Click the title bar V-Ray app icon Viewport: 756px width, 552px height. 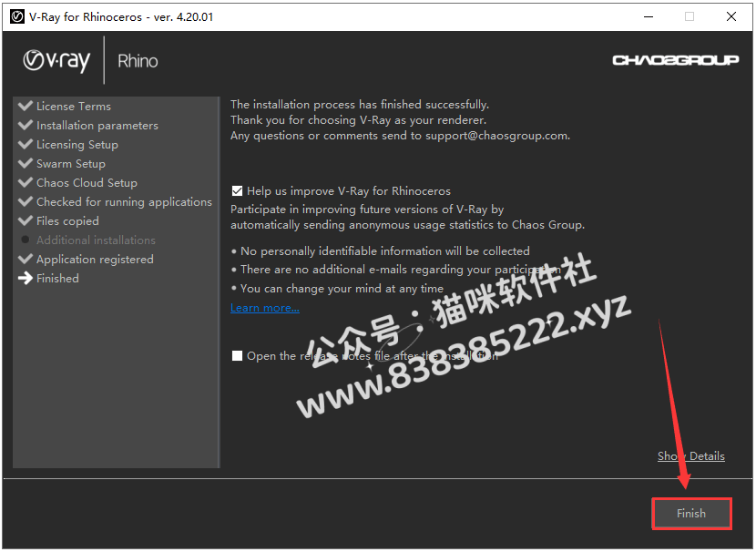[17, 17]
